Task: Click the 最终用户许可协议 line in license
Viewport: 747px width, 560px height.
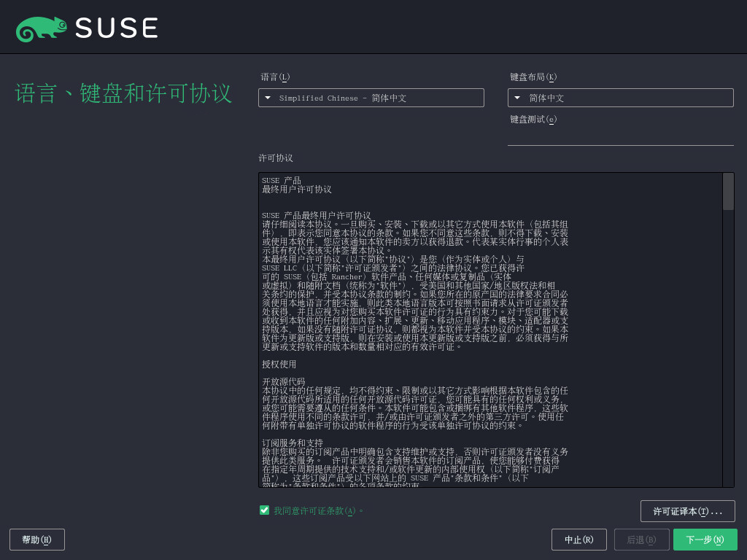Action: point(297,190)
